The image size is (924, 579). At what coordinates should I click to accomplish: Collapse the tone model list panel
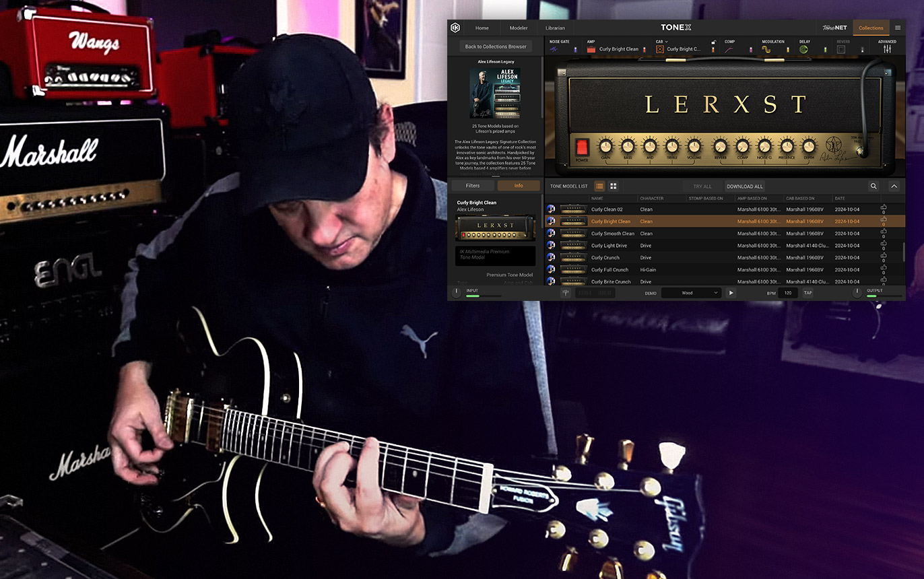[894, 186]
